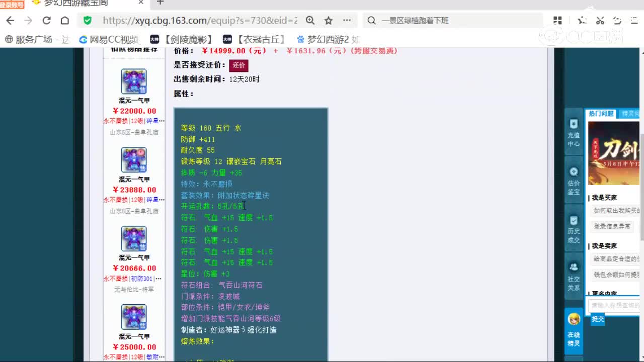Open the 在线精灵 assistant icon
This screenshot has width=644, height=362.
574,330
